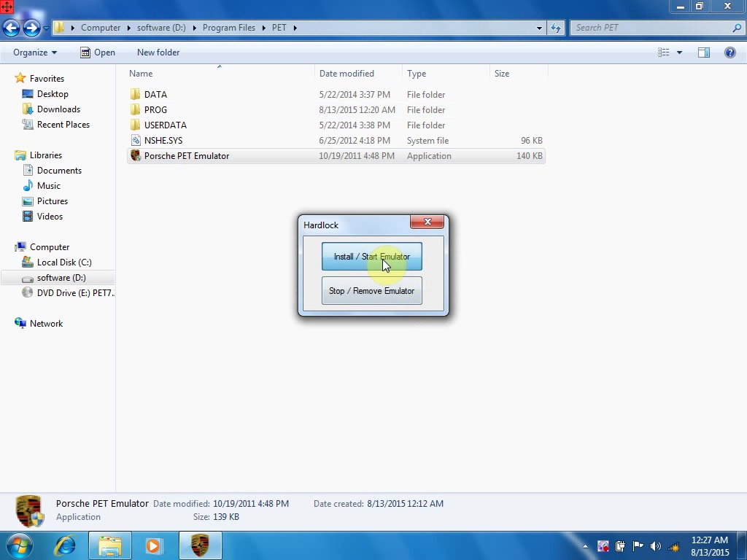This screenshot has width=747, height=560.
Task: Expand the change view options arrow
Action: (x=679, y=52)
